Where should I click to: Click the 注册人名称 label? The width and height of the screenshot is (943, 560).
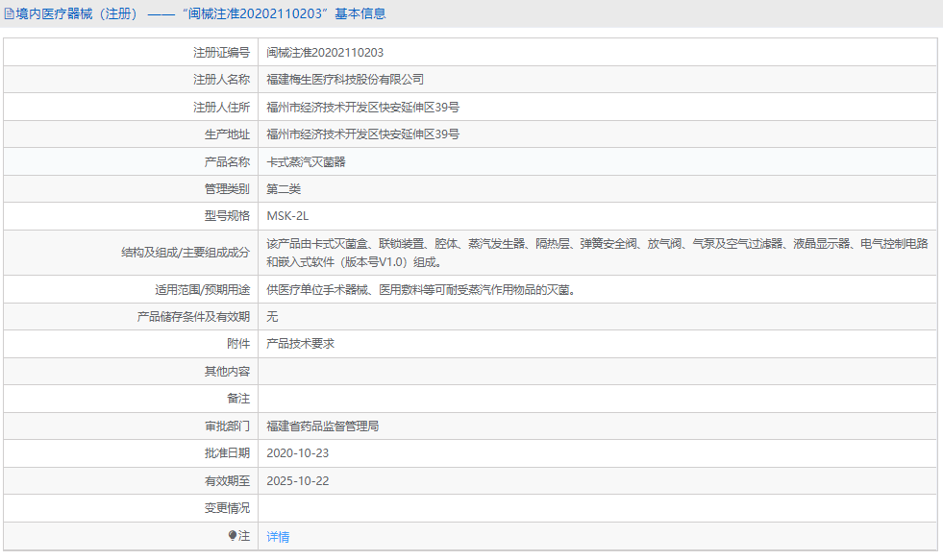tap(221, 80)
